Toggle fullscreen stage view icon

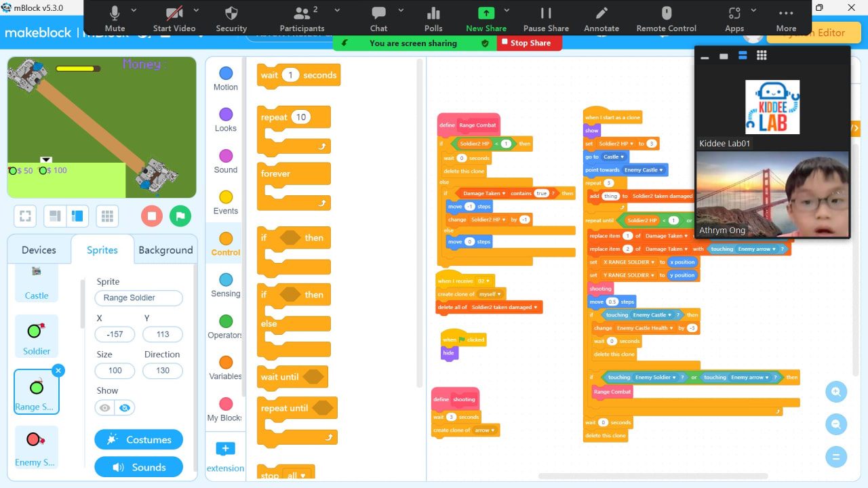(x=25, y=216)
